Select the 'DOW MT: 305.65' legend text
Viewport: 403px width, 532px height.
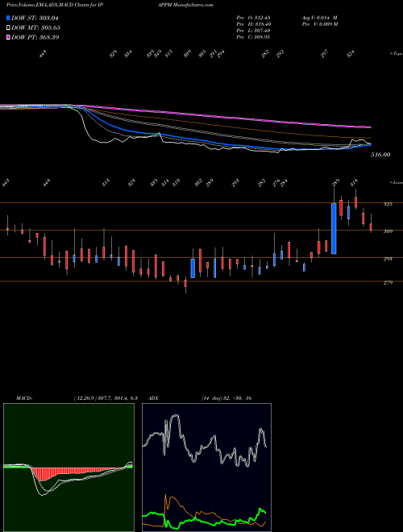pyautogui.click(x=35, y=27)
